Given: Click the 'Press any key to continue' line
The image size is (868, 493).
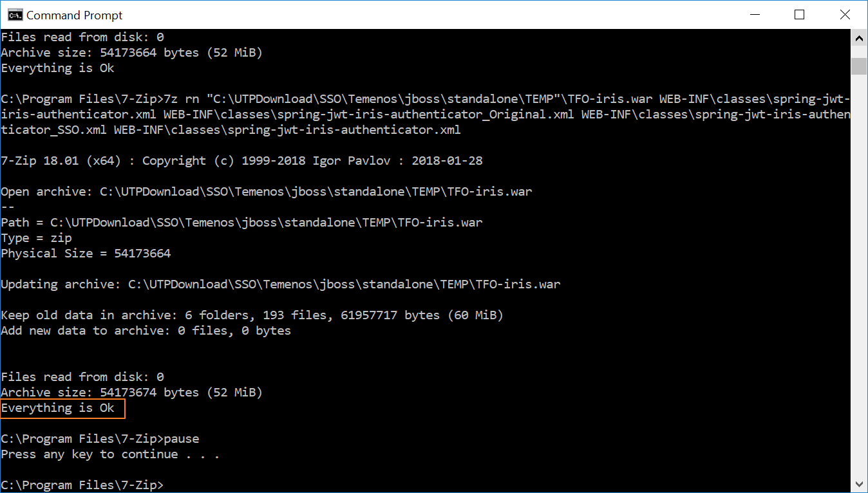Looking at the screenshot, I should click(x=110, y=454).
